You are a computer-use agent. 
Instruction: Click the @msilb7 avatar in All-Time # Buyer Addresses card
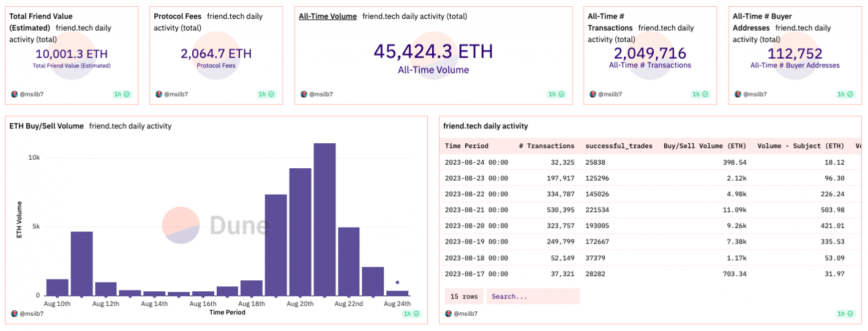pyautogui.click(x=738, y=94)
